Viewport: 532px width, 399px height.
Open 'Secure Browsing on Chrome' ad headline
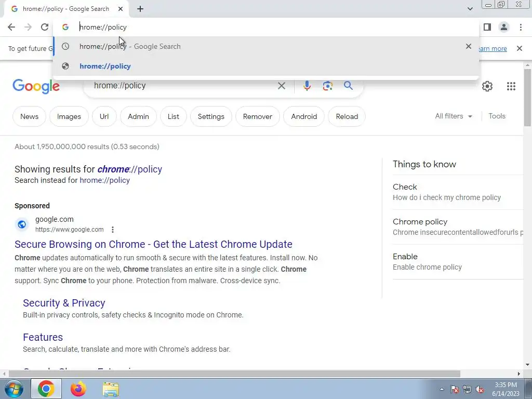point(153,244)
